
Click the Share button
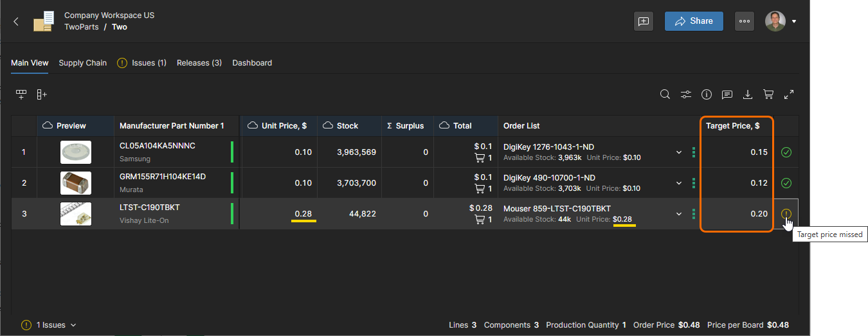tap(694, 21)
